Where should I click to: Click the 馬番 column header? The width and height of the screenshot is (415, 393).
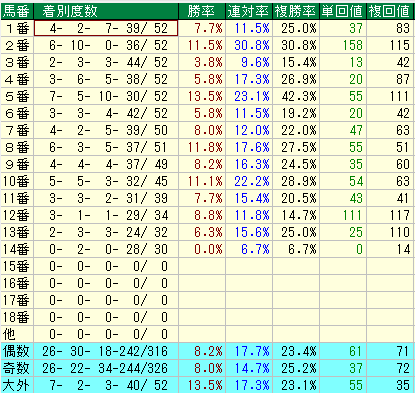[17, 11]
